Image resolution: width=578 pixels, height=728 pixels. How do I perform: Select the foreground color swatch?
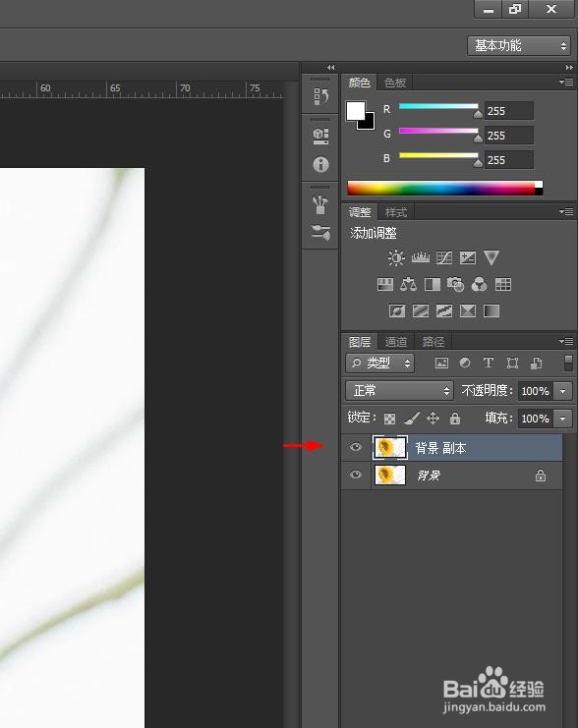355,110
